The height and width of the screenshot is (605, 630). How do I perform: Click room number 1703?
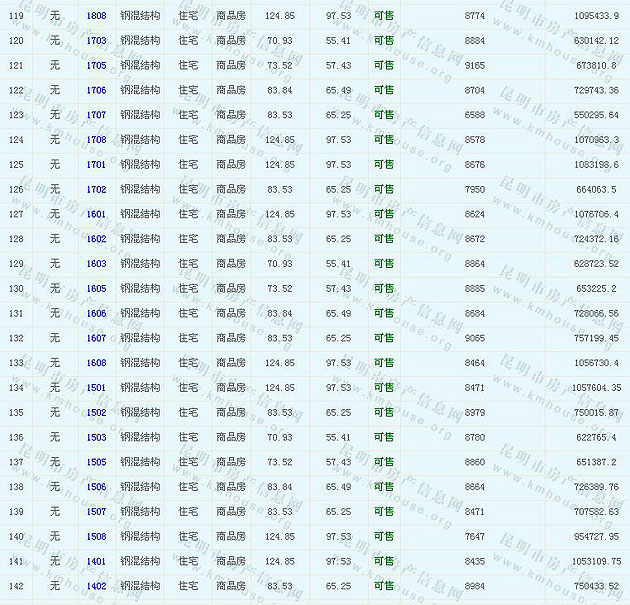tap(96, 41)
